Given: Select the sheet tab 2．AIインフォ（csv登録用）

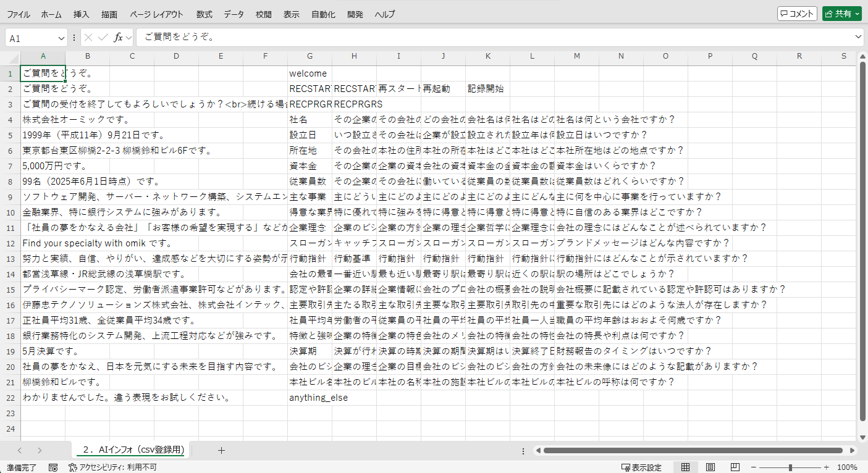Looking at the screenshot, I should point(130,451).
